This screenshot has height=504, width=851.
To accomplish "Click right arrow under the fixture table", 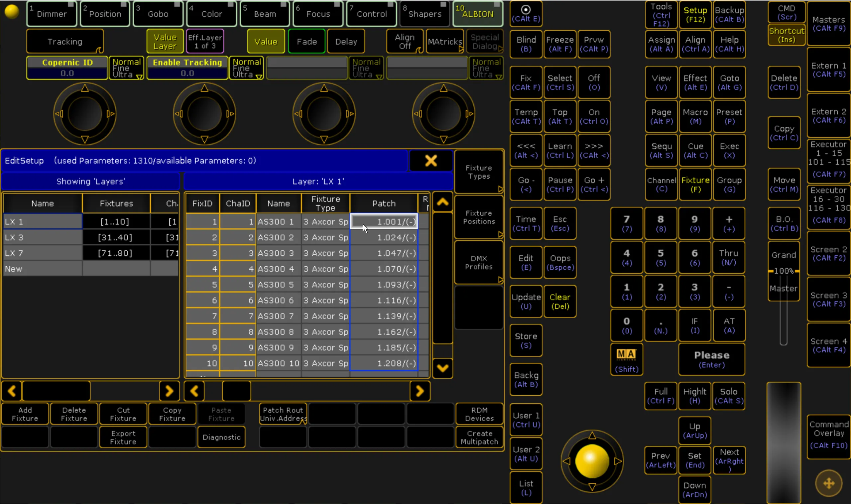I will [420, 391].
